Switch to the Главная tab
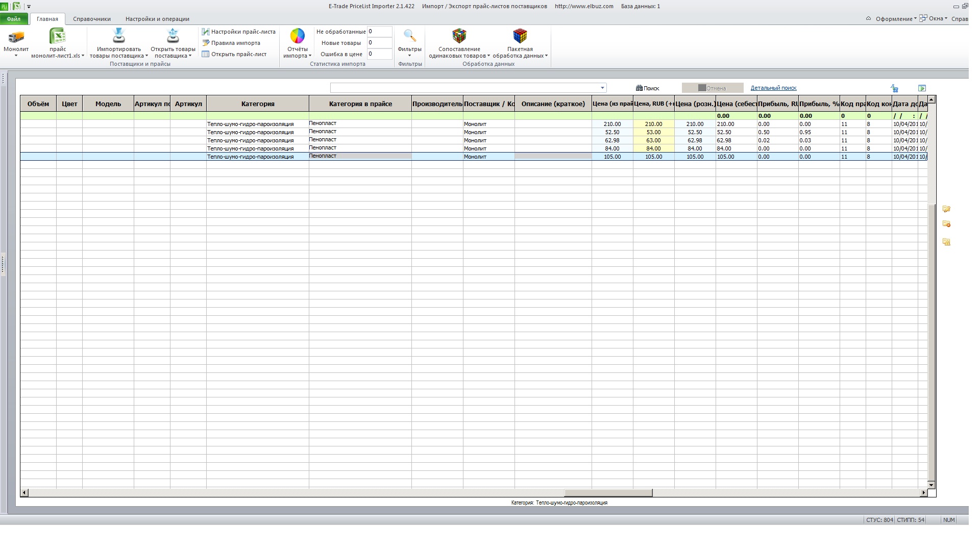Screen dimensions: 980x551 (47, 19)
